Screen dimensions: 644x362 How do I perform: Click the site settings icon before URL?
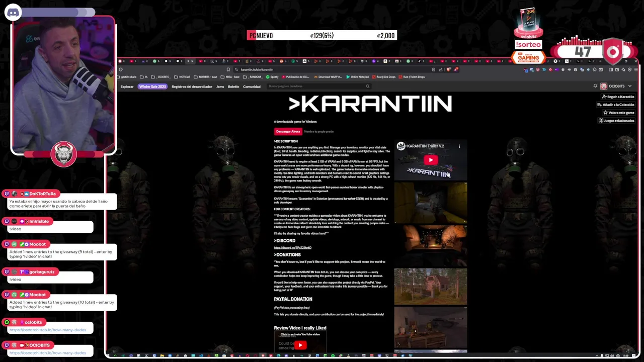click(x=236, y=69)
